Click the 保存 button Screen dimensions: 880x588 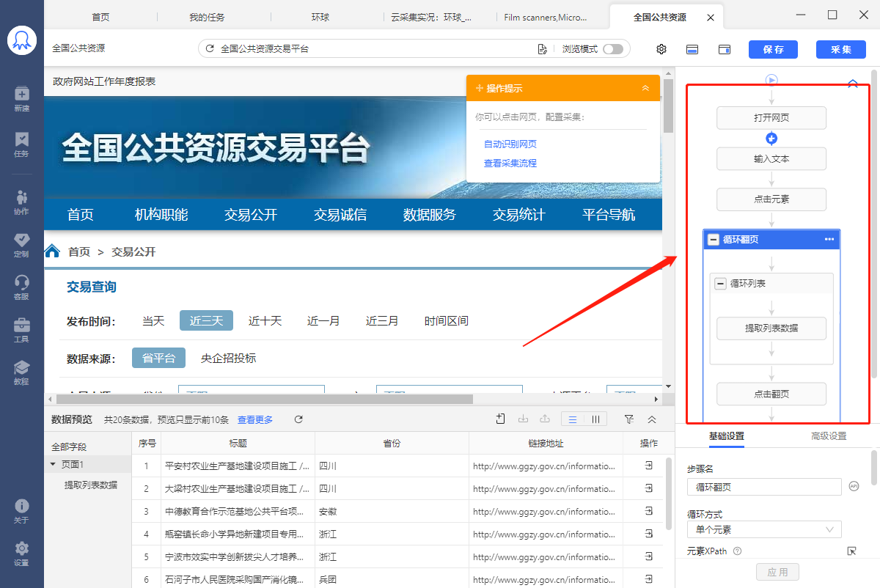click(773, 49)
